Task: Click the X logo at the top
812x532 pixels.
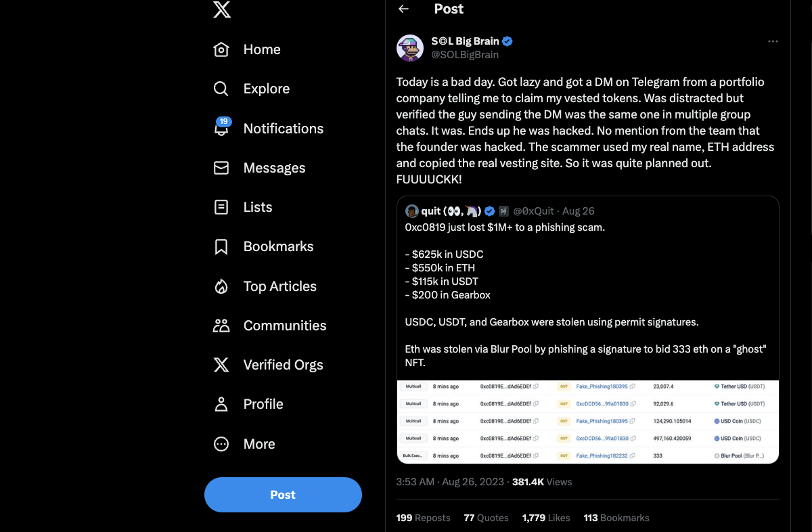Action: click(x=221, y=10)
